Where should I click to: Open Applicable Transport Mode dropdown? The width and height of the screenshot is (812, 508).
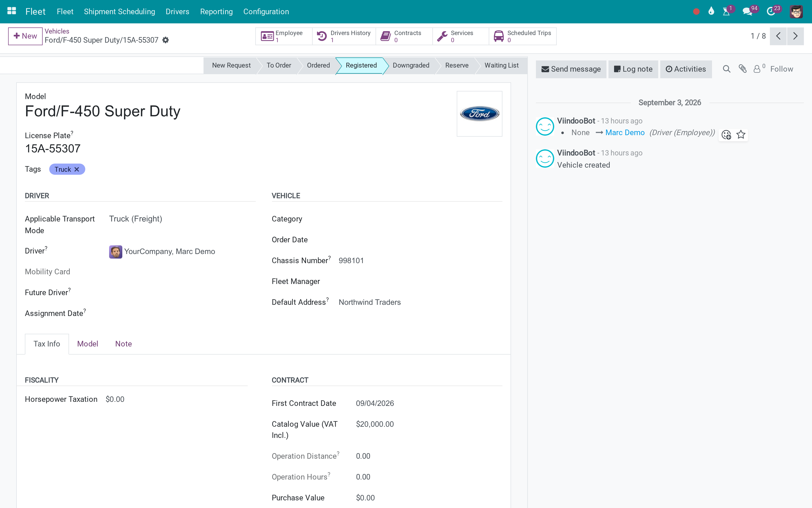pyautogui.click(x=182, y=219)
